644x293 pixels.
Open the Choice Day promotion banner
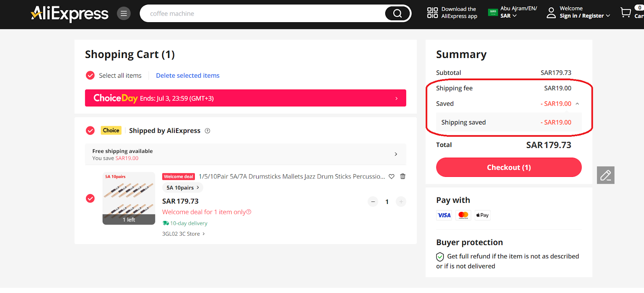pos(246,98)
